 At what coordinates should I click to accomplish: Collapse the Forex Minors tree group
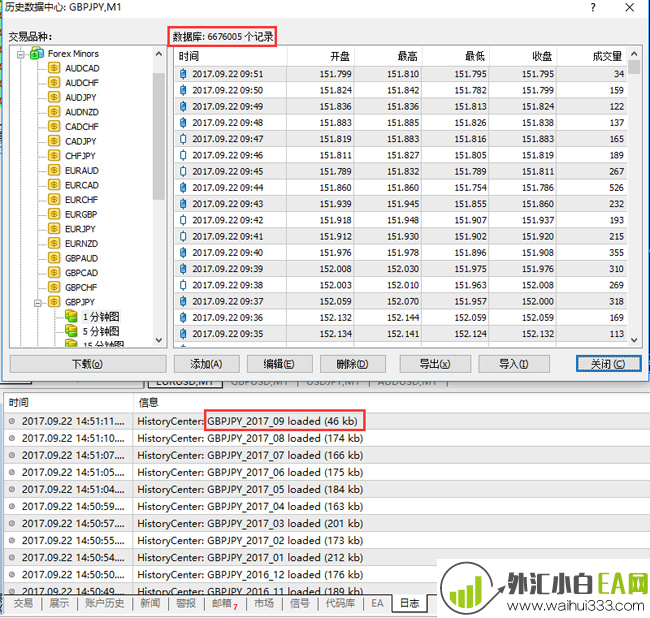(x=21, y=53)
